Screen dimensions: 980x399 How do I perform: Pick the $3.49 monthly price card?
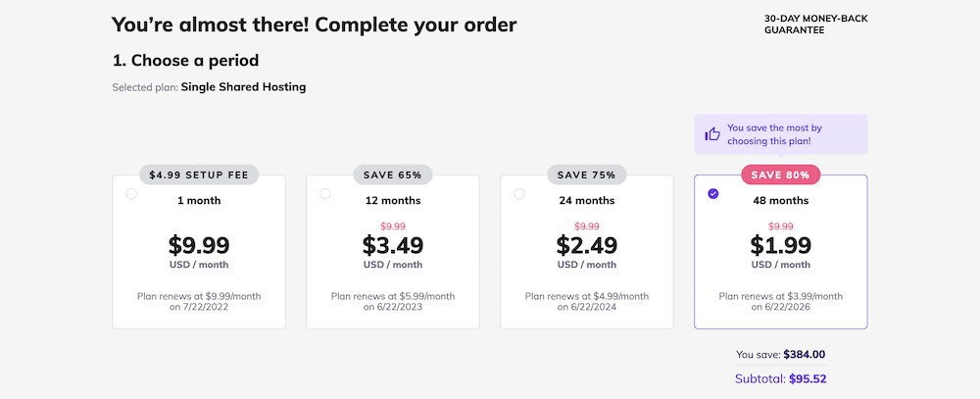393,251
